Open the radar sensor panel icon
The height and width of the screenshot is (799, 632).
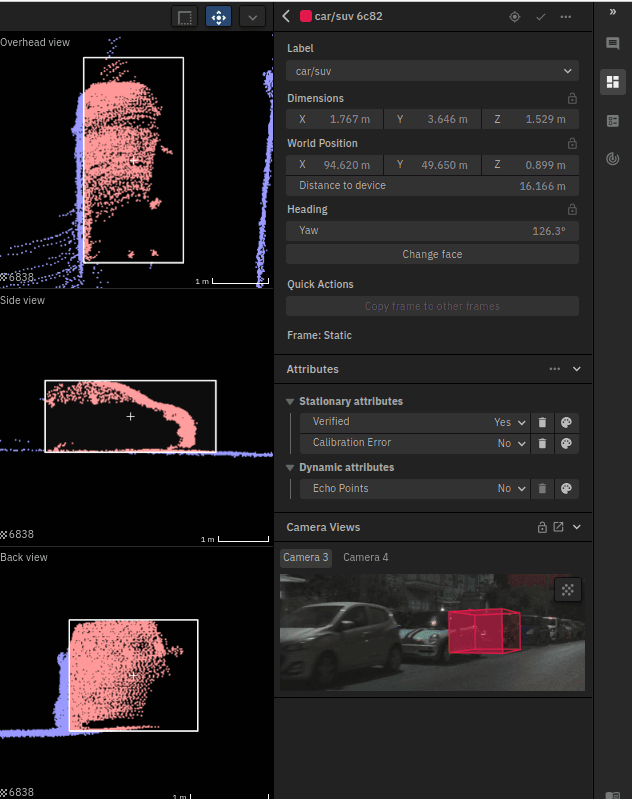[x=613, y=159]
